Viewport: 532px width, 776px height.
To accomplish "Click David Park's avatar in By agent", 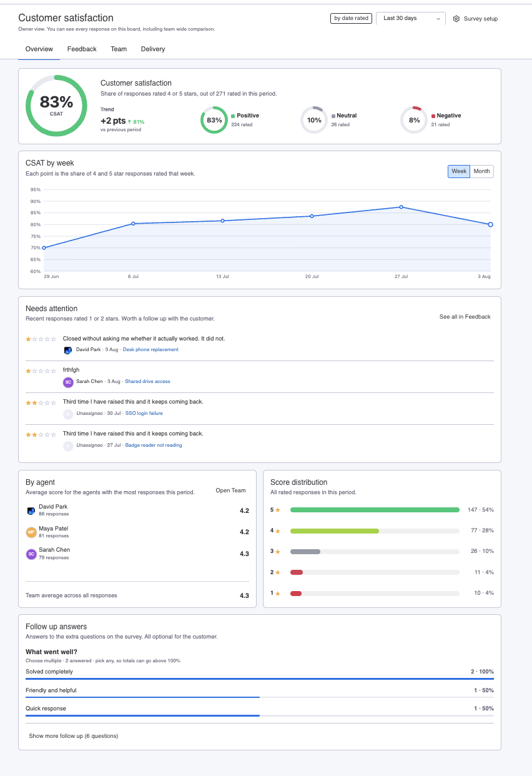I will click(x=31, y=510).
